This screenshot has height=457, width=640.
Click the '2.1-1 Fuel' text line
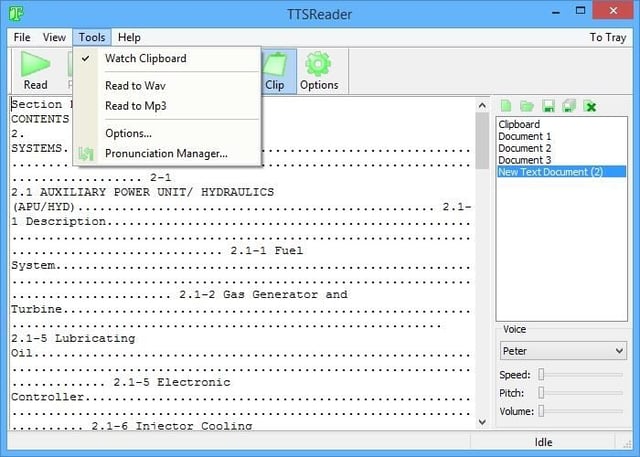click(267, 250)
